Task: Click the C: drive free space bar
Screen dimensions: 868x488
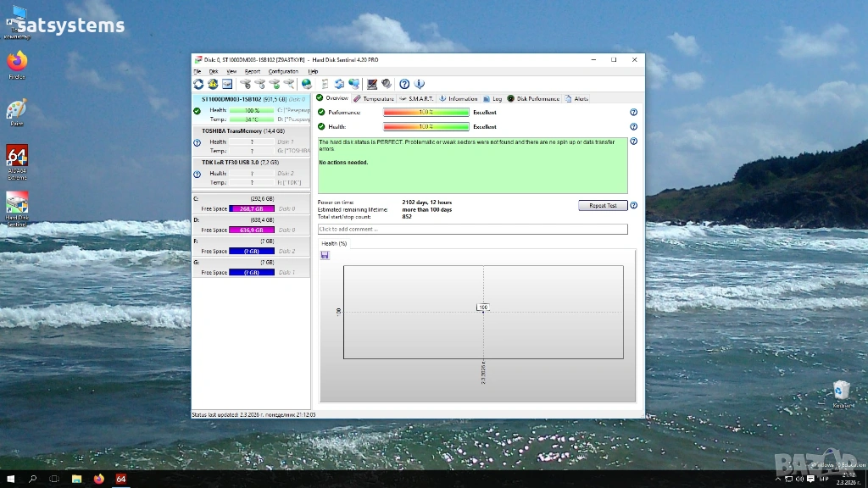Action: (252, 208)
